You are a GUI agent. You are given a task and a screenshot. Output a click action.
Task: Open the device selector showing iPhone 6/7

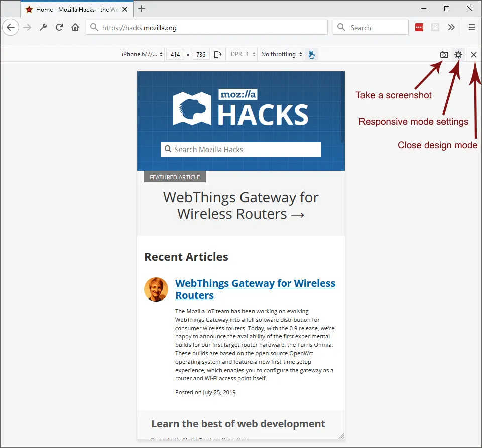pos(141,54)
